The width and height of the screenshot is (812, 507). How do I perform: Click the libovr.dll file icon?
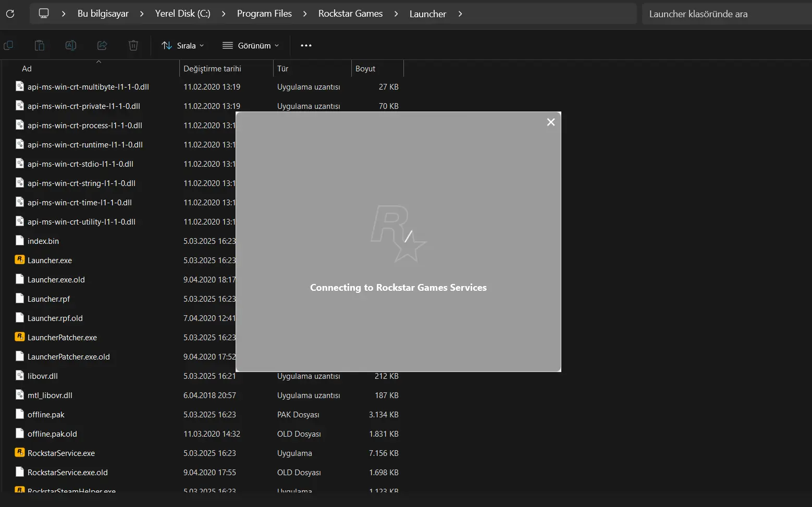pyautogui.click(x=20, y=376)
